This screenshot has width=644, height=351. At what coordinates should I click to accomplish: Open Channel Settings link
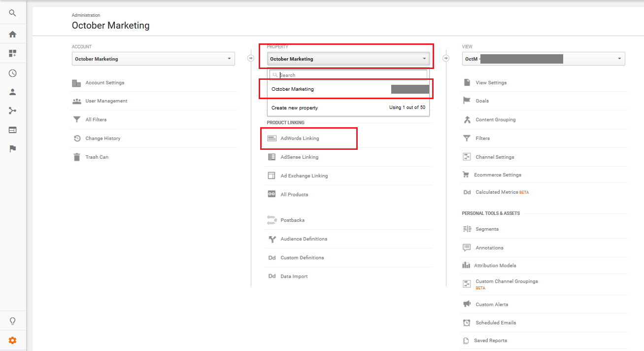click(495, 157)
